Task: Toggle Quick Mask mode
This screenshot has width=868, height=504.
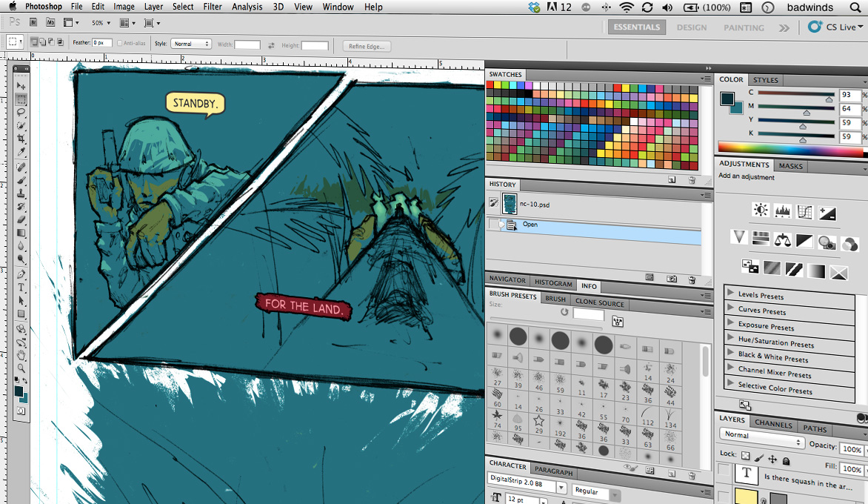Action: 21,411
